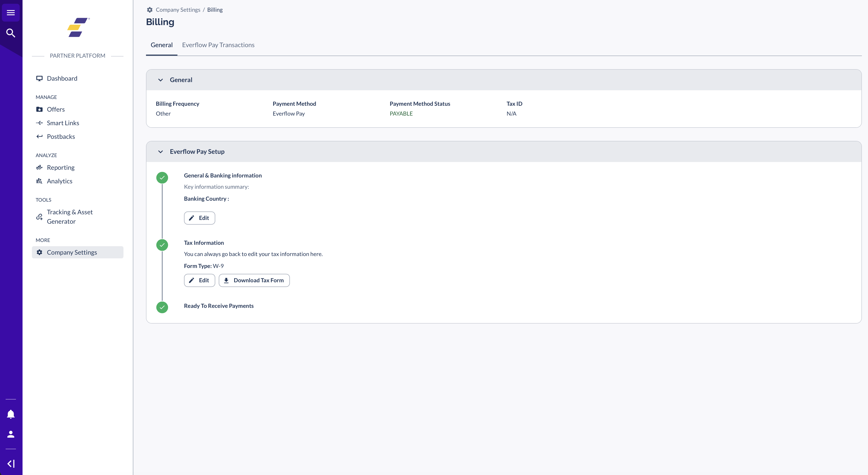868x475 pixels.
Task: Click the Everflow logo
Action: pos(78,28)
